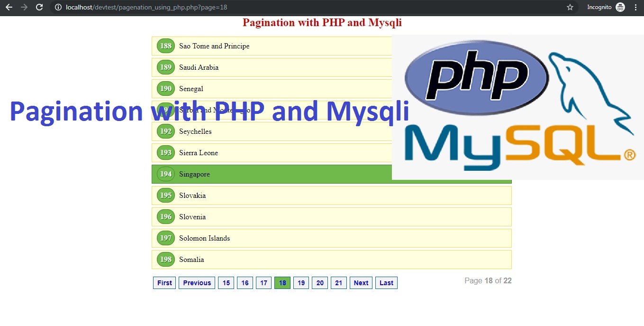Select the Senegal row
644x326 pixels.
tap(272, 89)
